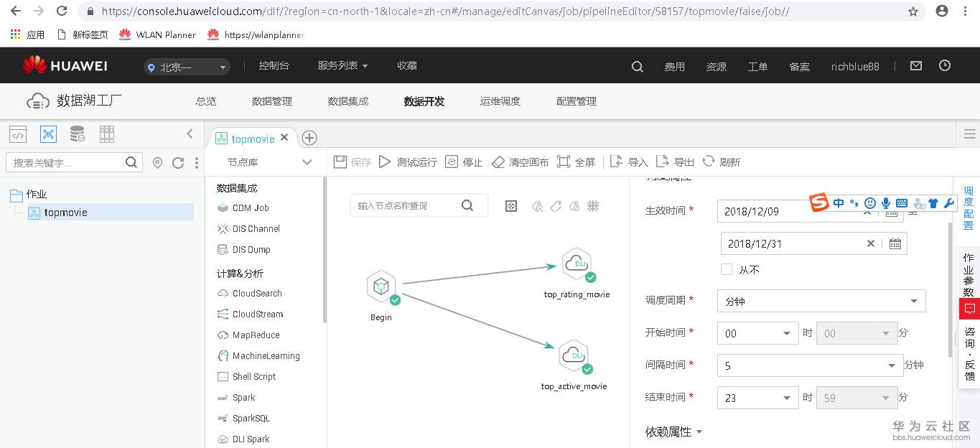Open the 服务列表 services dropdown
The width and height of the screenshot is (980, 448).
[342, 65]
